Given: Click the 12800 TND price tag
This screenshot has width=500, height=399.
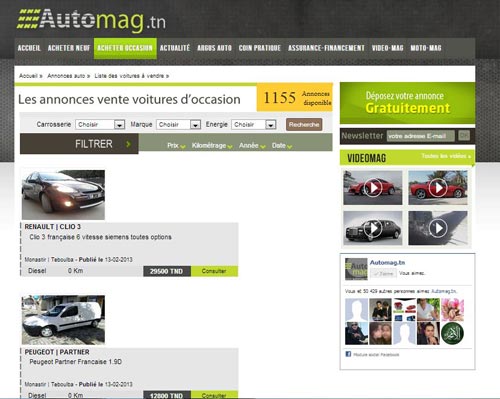Looking at the screenshot, I should 167,395.
